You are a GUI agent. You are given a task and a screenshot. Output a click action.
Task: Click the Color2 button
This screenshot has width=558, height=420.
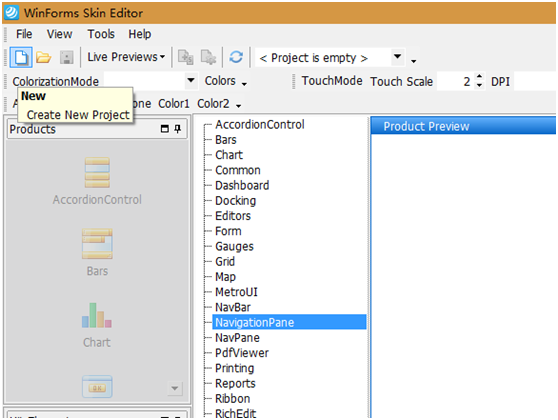pos(213,104)
